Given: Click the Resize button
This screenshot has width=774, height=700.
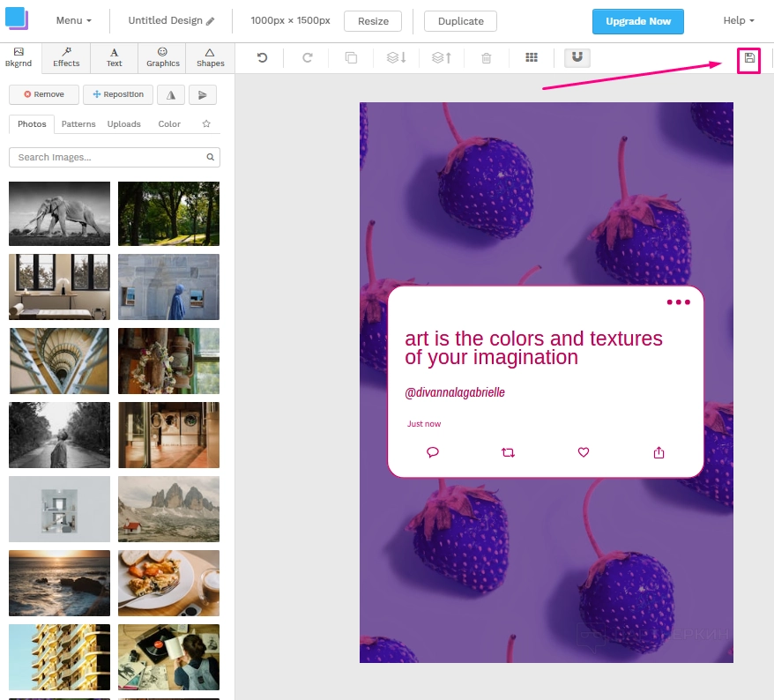Looking at the screenshot, I should pyautogui.click(x=373, y=21).
